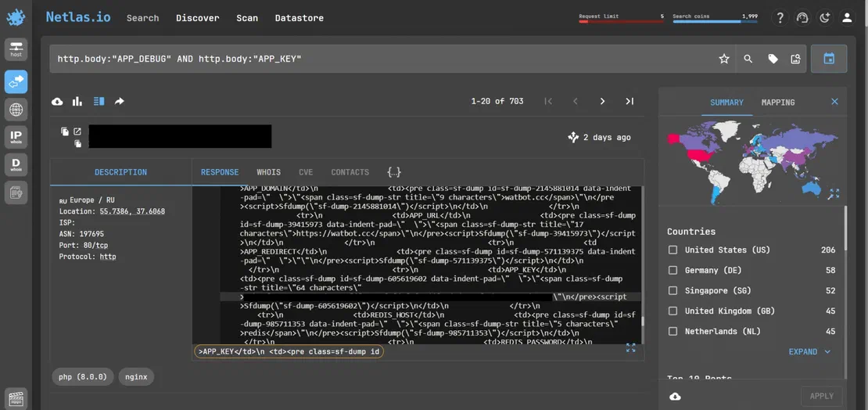Open the calendar date picker button
868x410 pixels.
[x=829, y=59]
